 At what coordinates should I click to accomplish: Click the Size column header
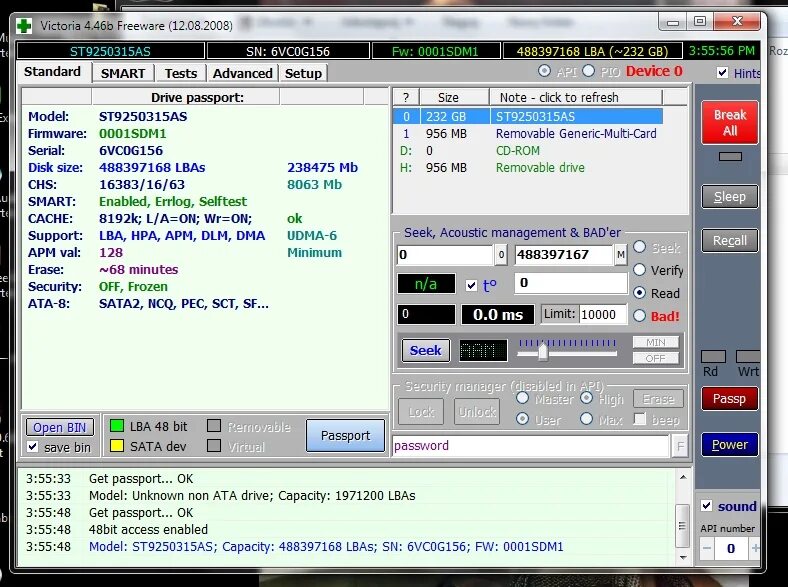(454, 97)
